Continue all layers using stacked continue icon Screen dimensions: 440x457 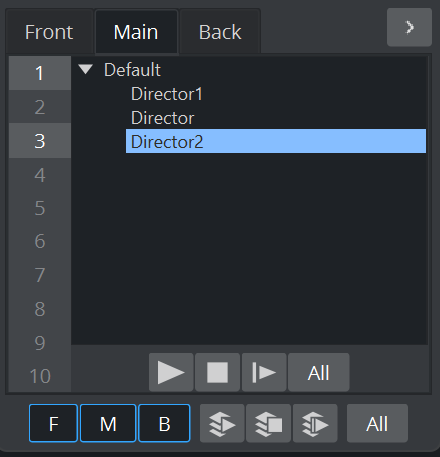(315, 423)
